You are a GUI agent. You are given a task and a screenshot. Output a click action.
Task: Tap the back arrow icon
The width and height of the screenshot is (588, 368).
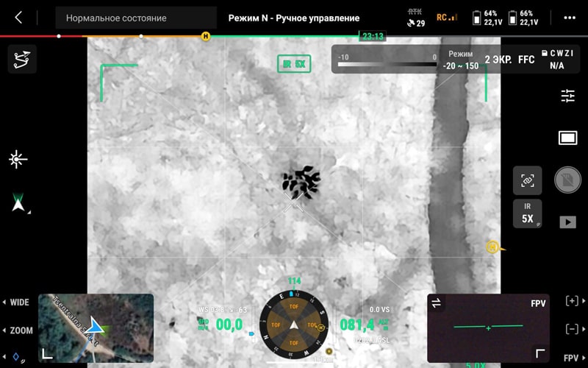[18, 18]
